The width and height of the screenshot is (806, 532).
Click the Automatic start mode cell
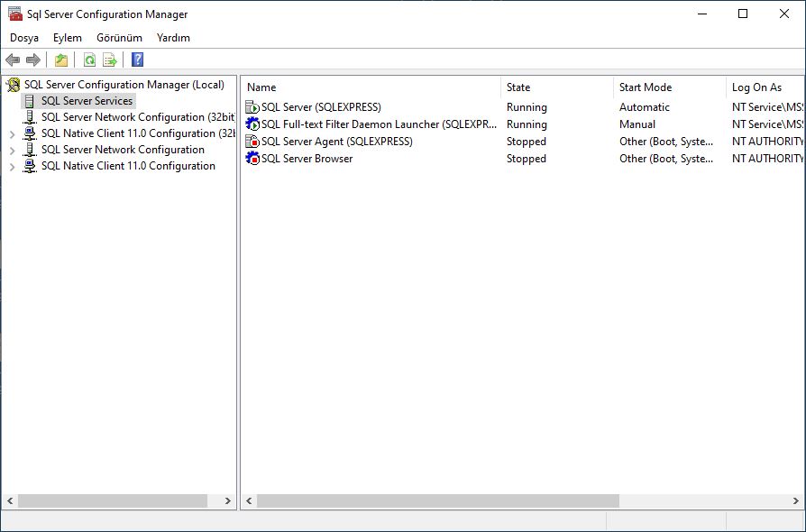click(644, 107)
